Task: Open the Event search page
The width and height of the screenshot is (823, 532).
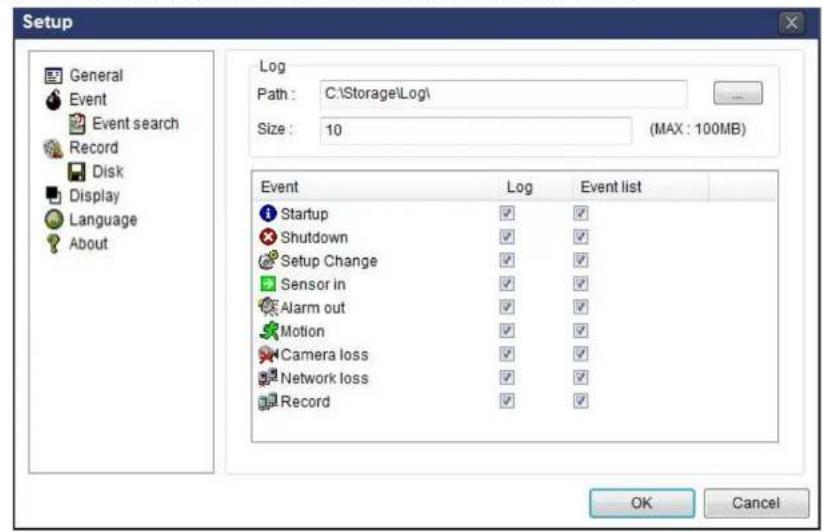Action: pyautogui.click(x=135, y=124)
